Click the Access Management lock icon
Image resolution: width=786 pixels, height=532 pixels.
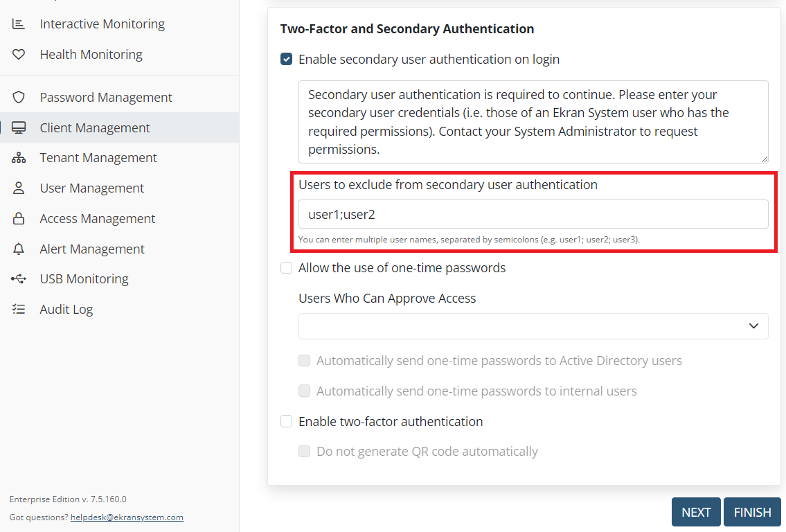point(19,219)
